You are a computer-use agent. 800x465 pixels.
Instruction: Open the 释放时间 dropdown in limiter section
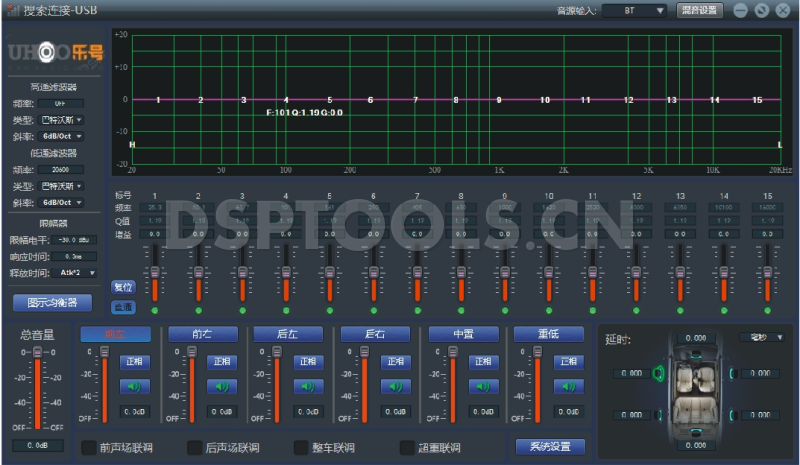point(77,272)
